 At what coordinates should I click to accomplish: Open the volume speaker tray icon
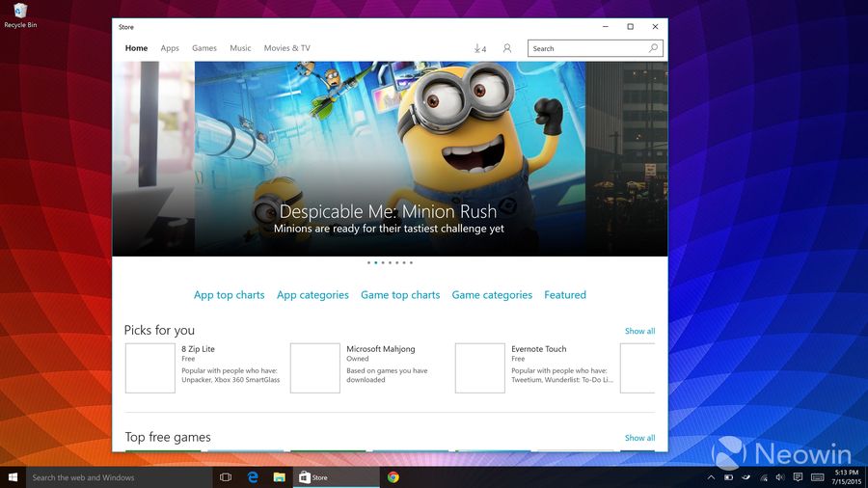[x=780, y=477]
